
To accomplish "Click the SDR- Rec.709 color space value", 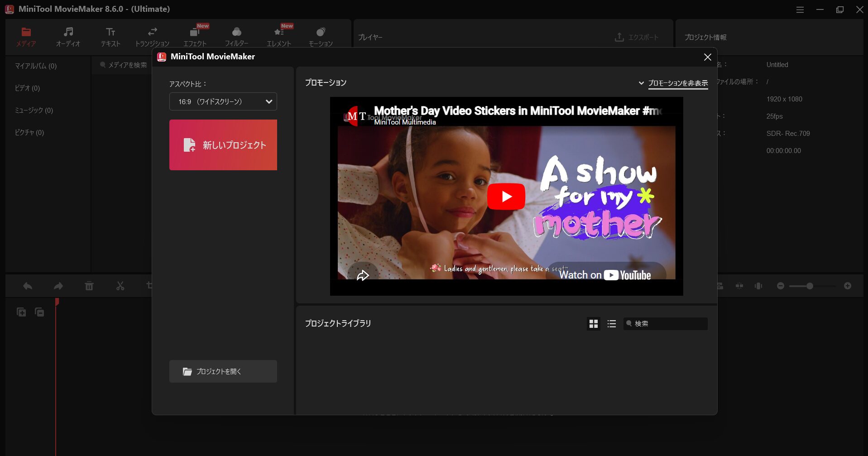I will (788, 134).
